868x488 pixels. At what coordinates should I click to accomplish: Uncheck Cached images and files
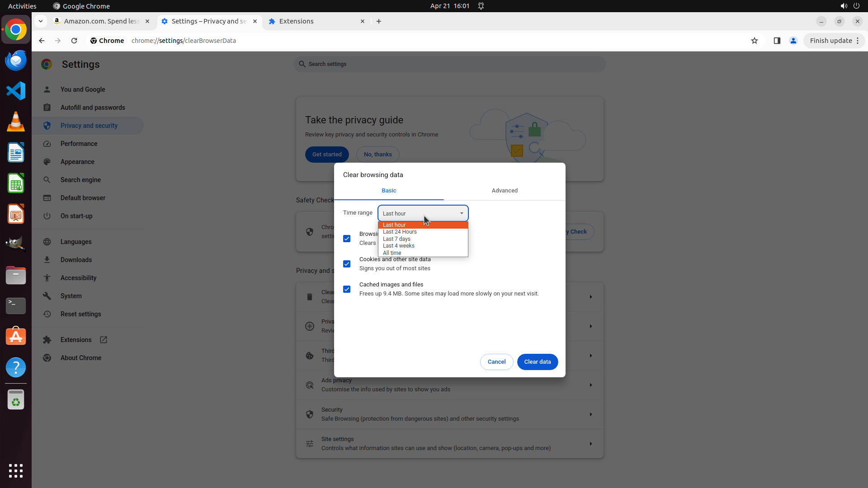[347, 289]
